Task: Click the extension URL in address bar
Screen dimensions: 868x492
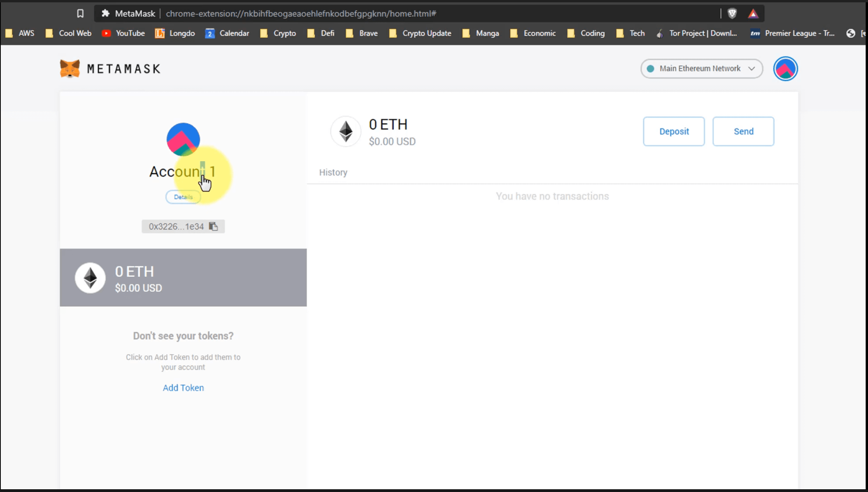Action: point(301,14)
